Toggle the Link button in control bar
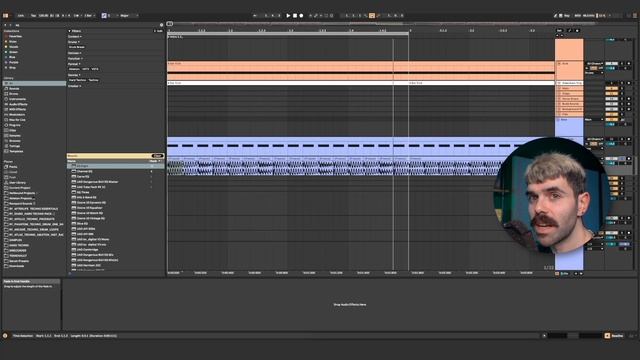640x360 pixels. point(21,16)
